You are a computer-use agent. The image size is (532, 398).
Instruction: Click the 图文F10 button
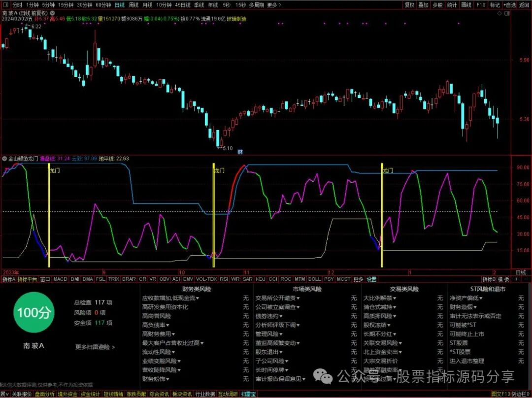(x=500, y=394)
